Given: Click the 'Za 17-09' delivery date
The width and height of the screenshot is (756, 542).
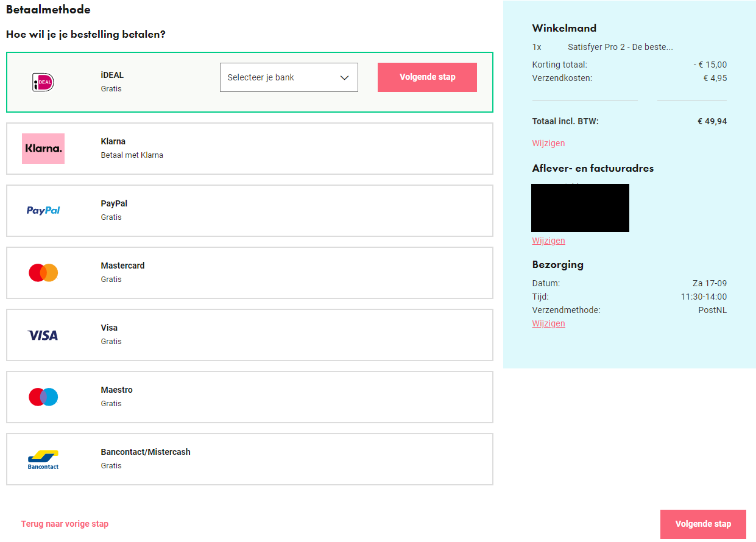Looking at the screenshot, I should click(710, 283).
